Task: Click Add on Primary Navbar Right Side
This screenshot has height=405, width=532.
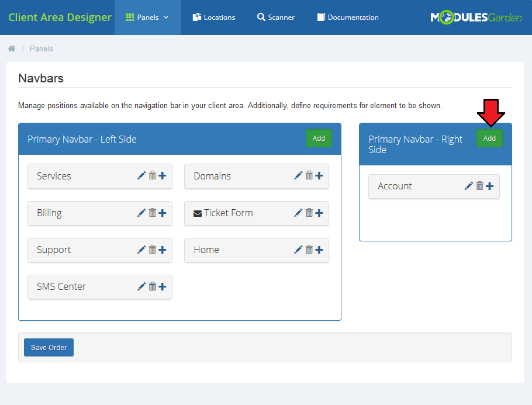Action: [489, 139]
